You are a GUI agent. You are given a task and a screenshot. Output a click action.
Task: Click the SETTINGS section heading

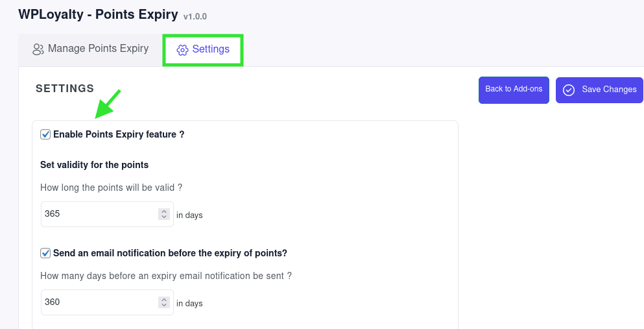[65, 88]
